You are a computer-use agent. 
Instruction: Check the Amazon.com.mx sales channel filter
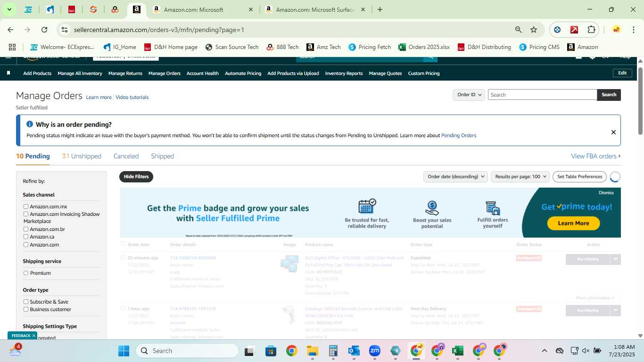[x=26, y=206]
